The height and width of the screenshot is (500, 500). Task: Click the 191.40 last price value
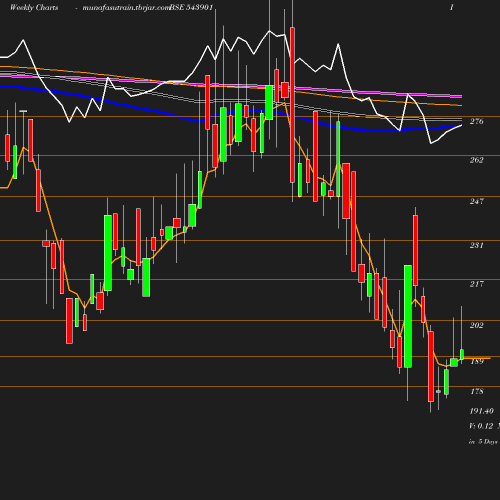point(482,411)
